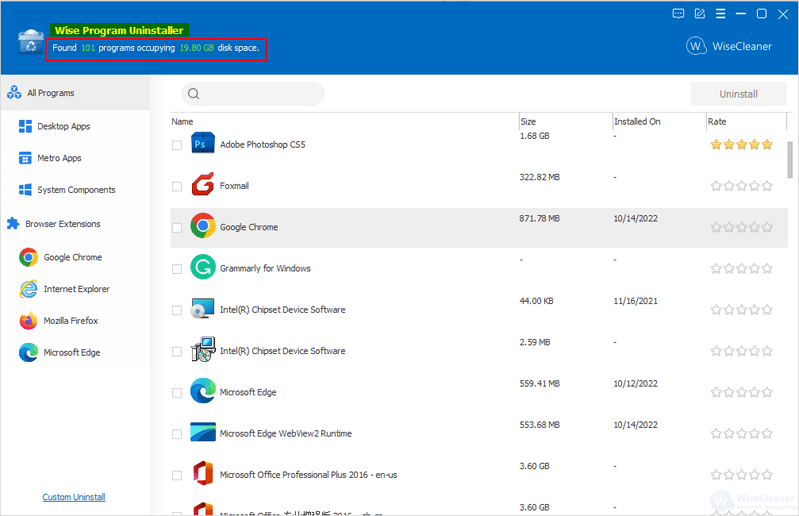Image resolution: width=799 pixels, height=516 pixels.
Task: Select the Grammarly for Windows row name
Action: click(265, 268)
